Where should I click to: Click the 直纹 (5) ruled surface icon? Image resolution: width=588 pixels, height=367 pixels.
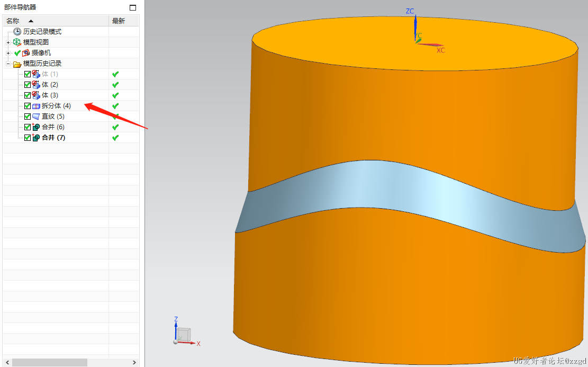pos(37,117)
